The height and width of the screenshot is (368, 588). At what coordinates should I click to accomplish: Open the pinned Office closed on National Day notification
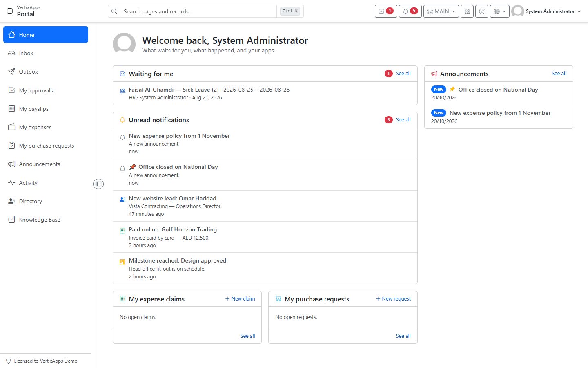pyautogui.click(x=265, y=175)
